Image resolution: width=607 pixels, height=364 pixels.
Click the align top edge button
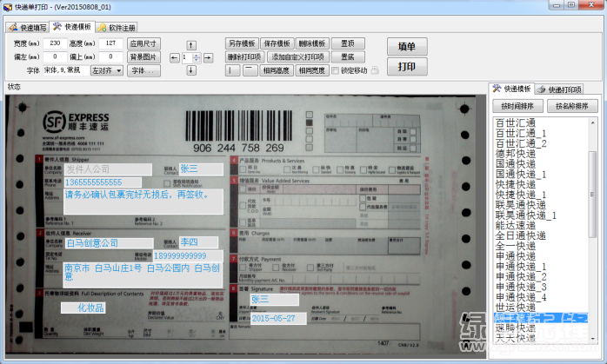pos(250,70)
